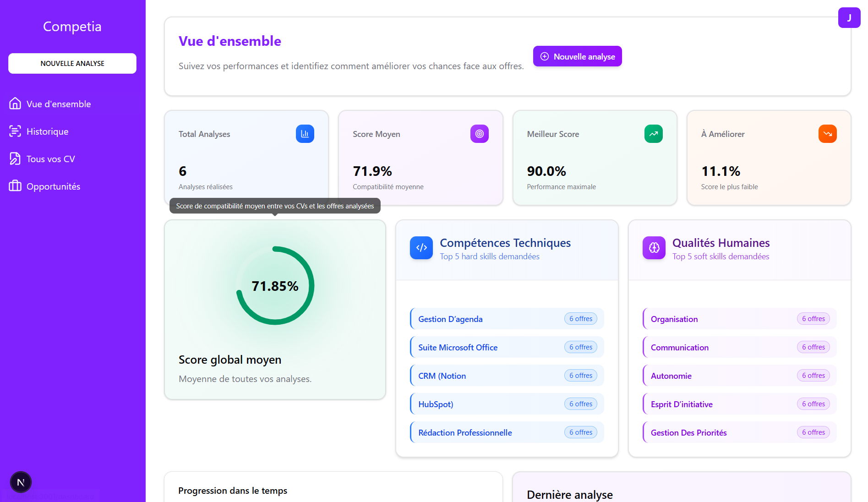Open the J user avatar menu
Image resolution: width=868 pixels, height=502 pixels.
[849, 18]
